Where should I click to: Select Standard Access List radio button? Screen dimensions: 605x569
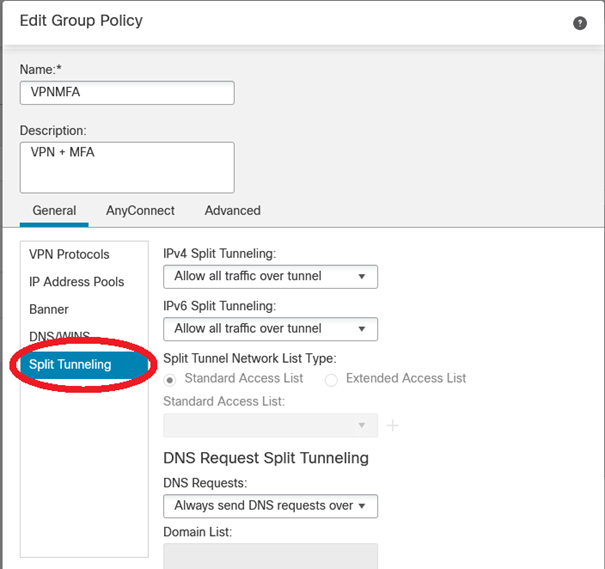click(170, 380)
